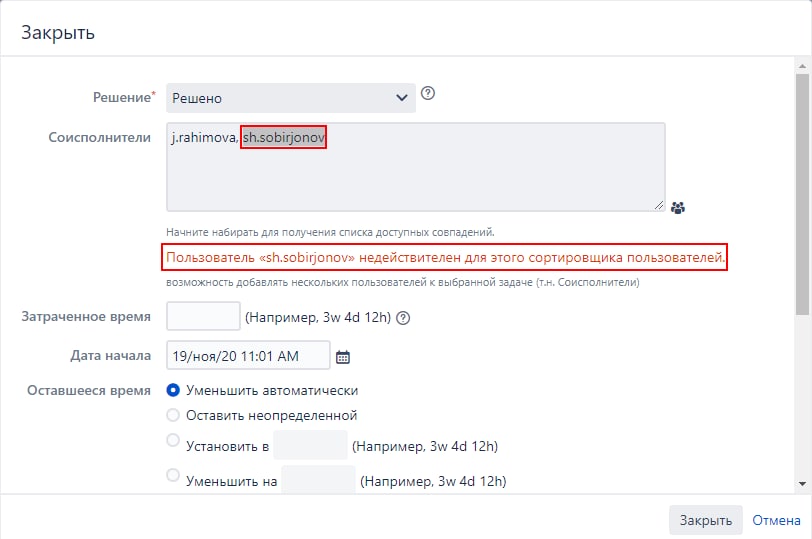Focus the Затраченное время input field
The height and width of the screenshot is (539, 812).
click(x=203, y=316)
